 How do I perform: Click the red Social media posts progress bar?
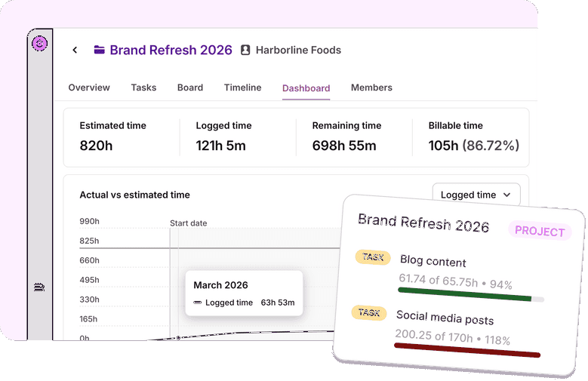[467, 350]
